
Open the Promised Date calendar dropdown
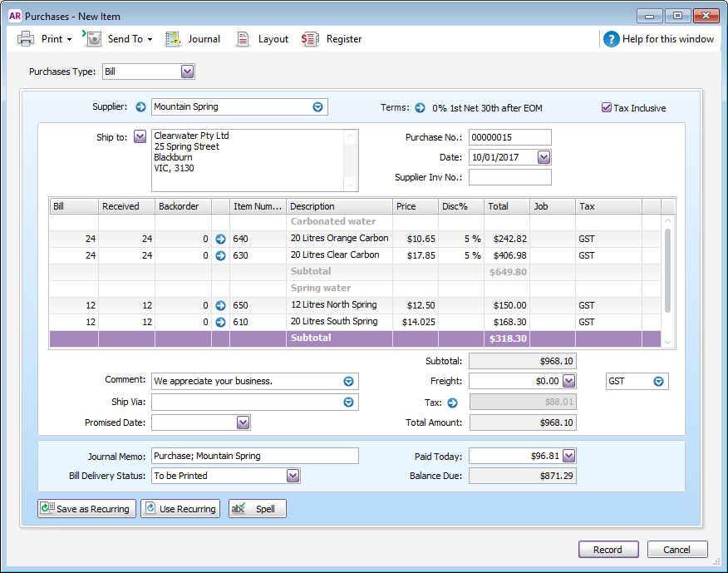point(243,422)
